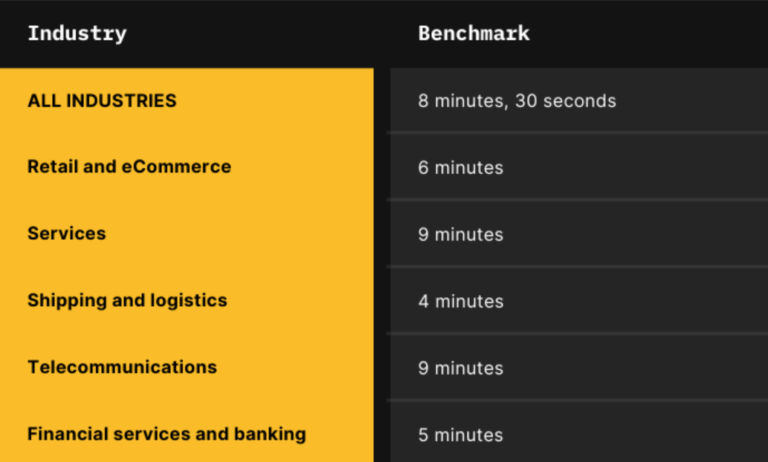768x462 pixels.
Task: Click the 4 minutes benchmark value
Action: tap(460, 301)
